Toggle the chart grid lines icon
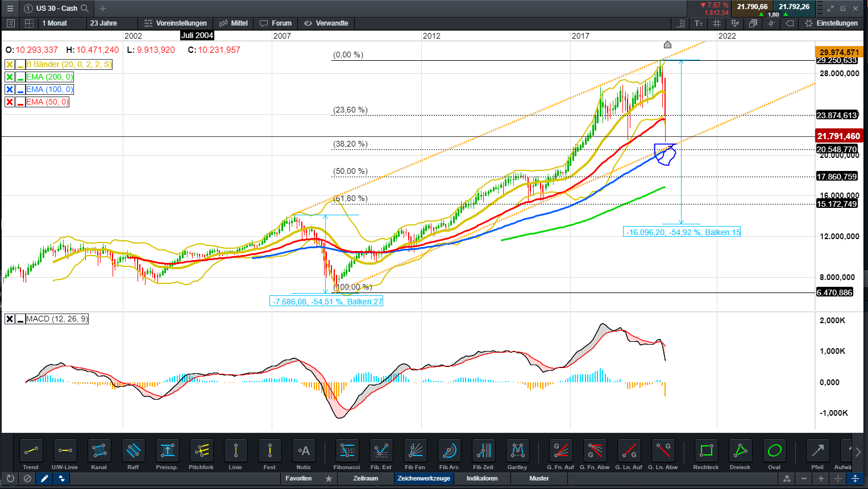Viewport: 868px width, 489px height. (x=717, y=23)
